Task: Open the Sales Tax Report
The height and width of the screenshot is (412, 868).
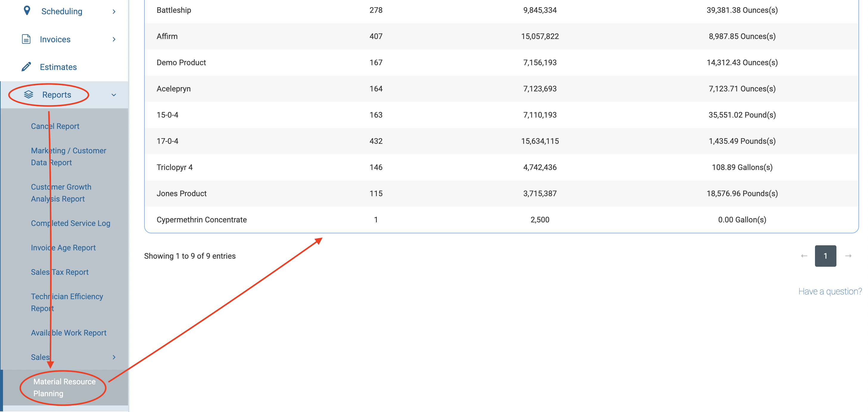Action: (60, 272)
